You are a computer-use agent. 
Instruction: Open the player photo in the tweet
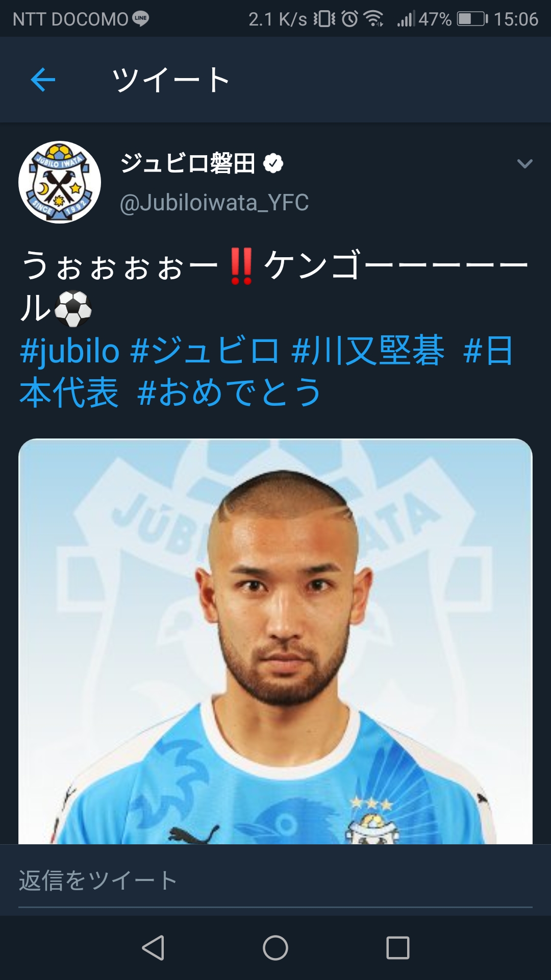point(275,641)
